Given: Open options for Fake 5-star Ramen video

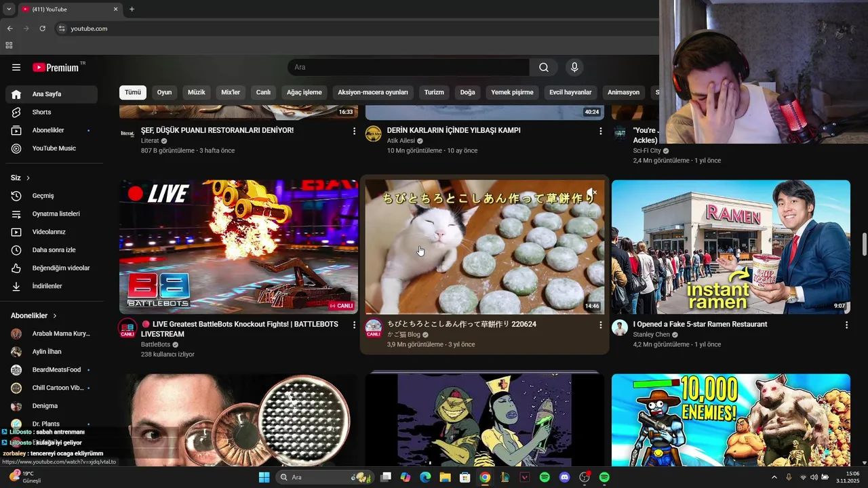Looking at the screenshot, I should [x=846, y=325].
